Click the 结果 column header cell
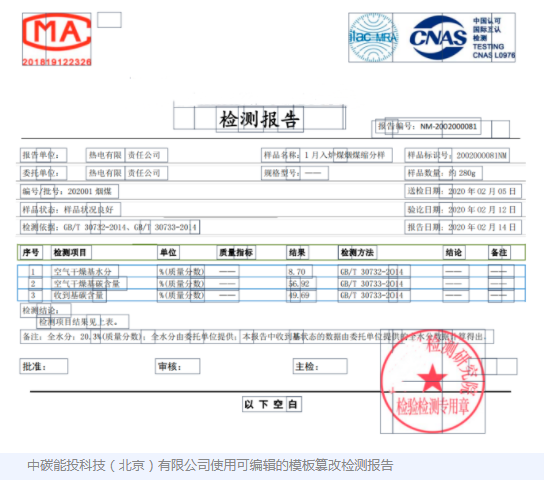The image size is (544, 480). click(298, 252)
